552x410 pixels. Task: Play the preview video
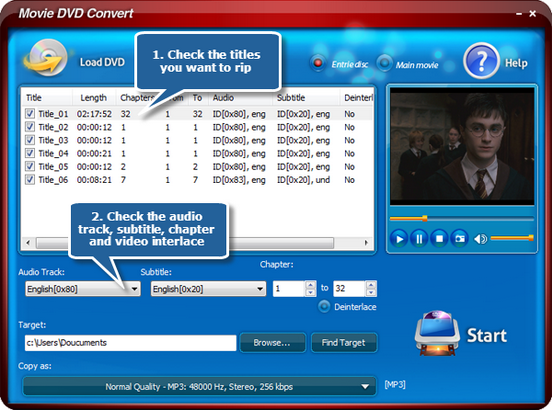click(399, 239)
